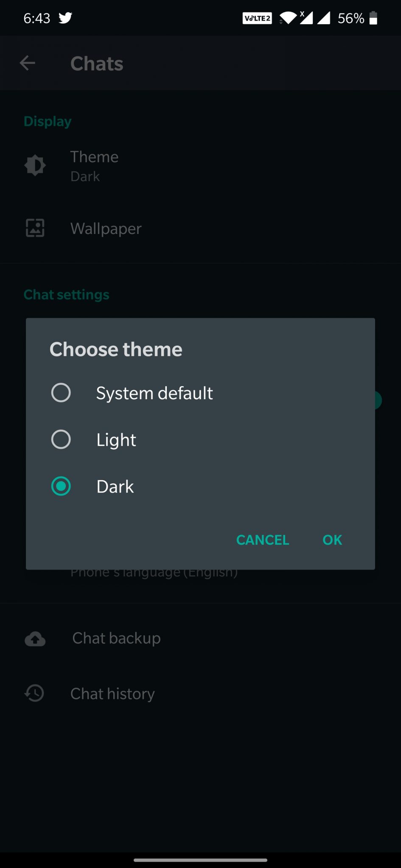Tap the home gesture bar at bottom
The height and width of the screenshot is (868, 401).
coord(200,860)
